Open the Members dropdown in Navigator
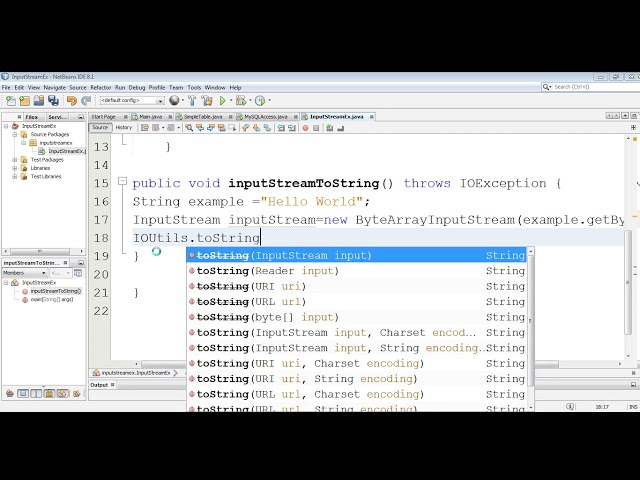Screen dimensions: 640x480 25,273
